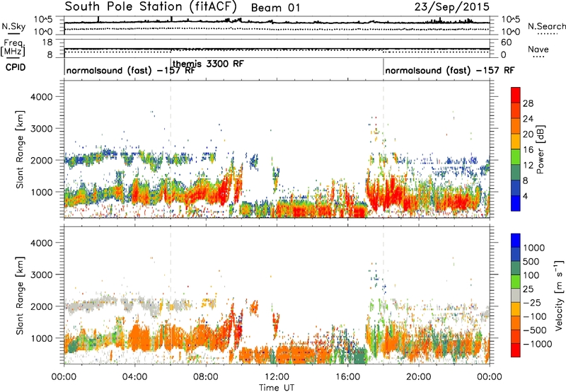
Task: Click the 'themis 3300 RF' CPID label
Action: [208, 64]
